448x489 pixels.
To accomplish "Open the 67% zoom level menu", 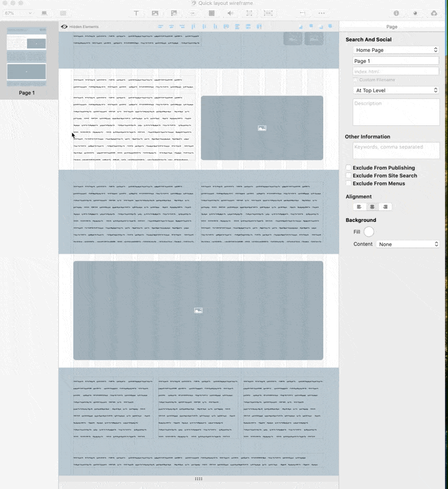I will [17, 13].
